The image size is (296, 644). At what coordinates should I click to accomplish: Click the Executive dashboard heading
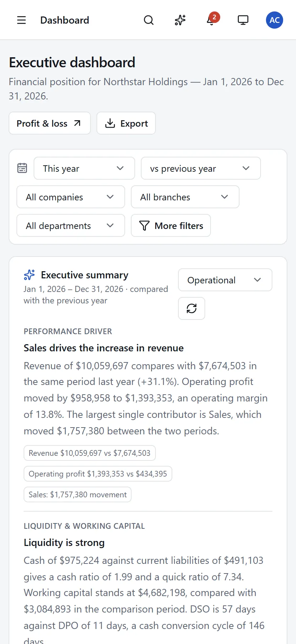point(72,63)
